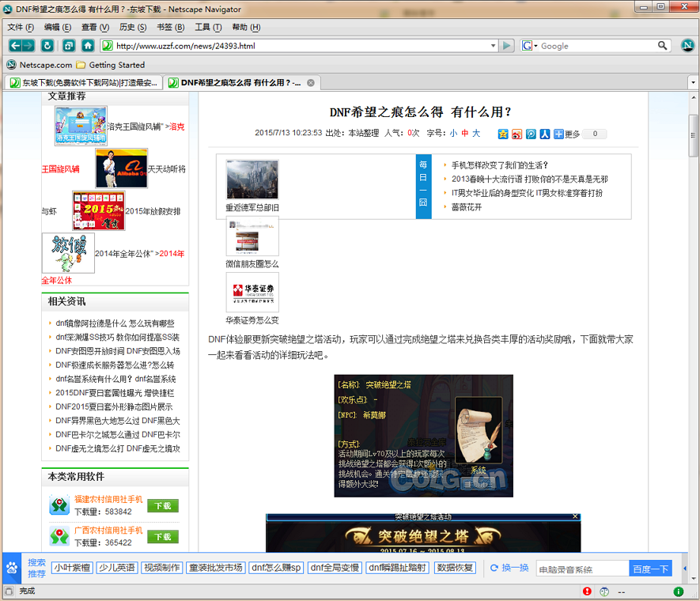This screenshot has height=601, width=700.
Task: Click the 更多 plus share icon
Action: 558,134
